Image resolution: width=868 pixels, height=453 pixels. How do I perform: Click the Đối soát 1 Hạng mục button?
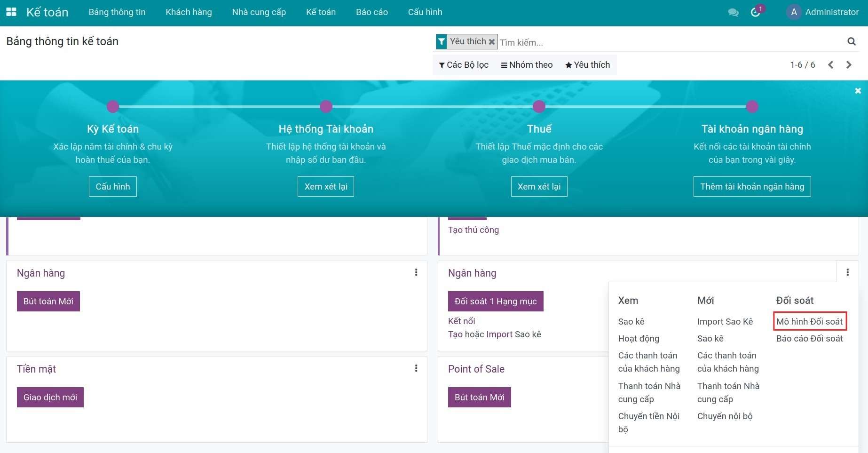[496, 302]
